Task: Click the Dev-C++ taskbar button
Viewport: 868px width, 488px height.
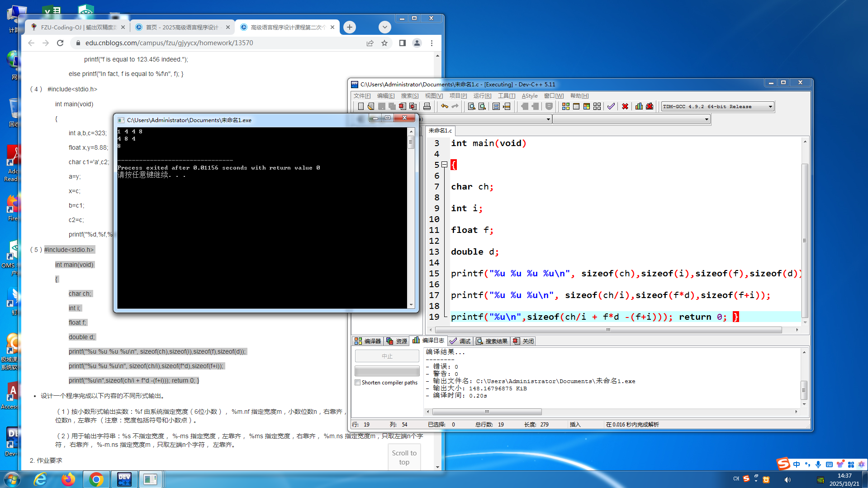Action: (124, 479)
